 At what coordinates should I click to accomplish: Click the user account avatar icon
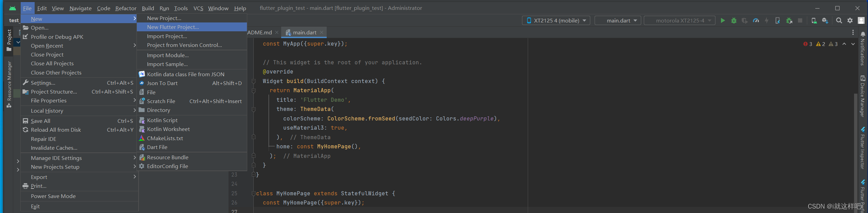[861, 20]
